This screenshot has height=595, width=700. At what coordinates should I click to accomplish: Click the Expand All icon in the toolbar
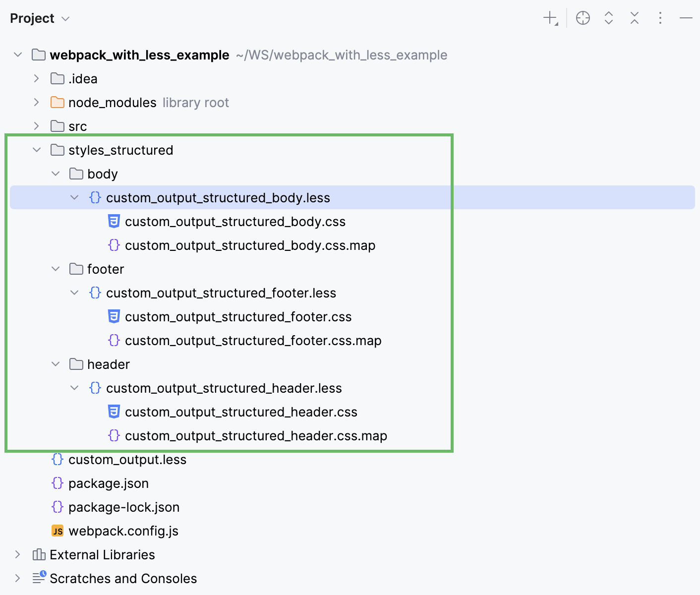coord(608,18)
